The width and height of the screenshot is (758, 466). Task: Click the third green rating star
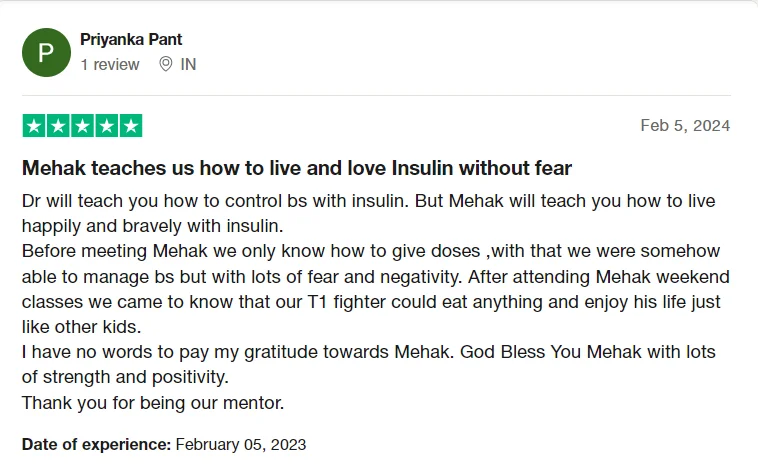coord(82,126)
